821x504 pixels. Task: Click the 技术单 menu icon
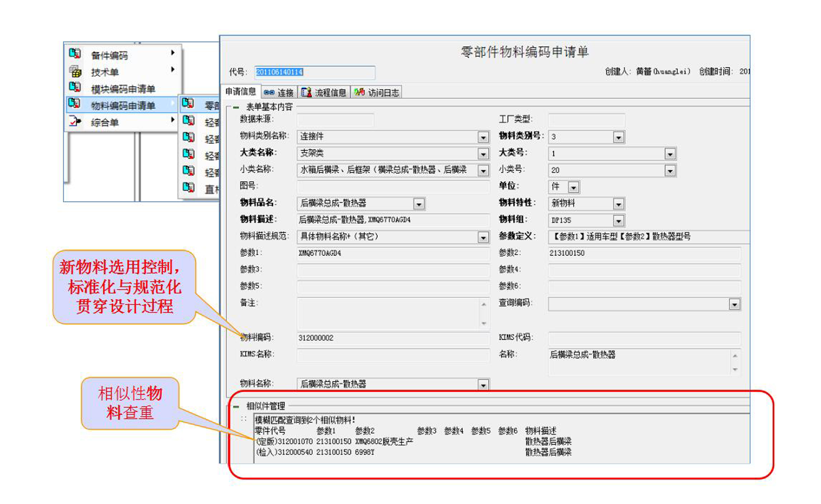pyautogui.click(x=75, y=71)
